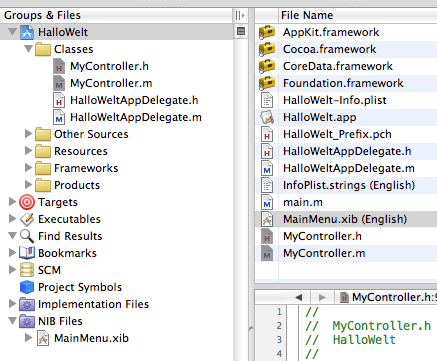Click the Products folder icon

(x=43, y=185)
